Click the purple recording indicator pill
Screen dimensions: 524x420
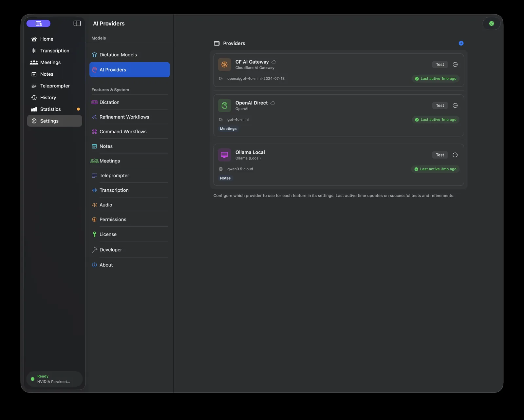point(39,23)
